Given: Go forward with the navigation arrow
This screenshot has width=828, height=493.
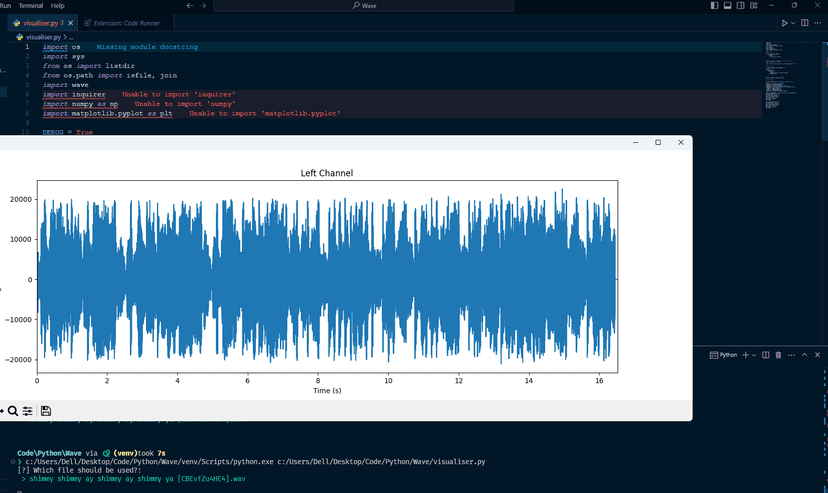Looking at the screenshot, I should [x=203, y=5].
